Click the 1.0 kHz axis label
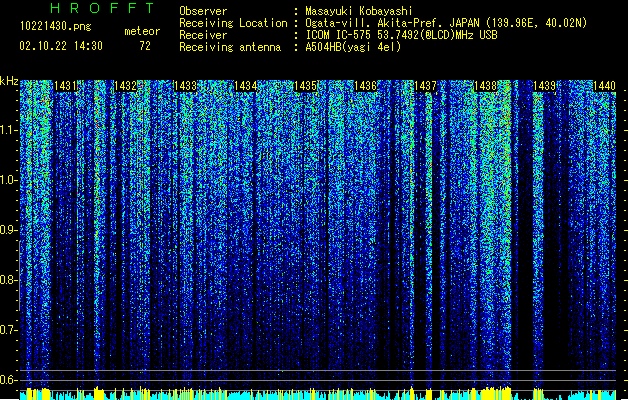The height and width of the screenshot is (400, 629). pyautogui.click(x=9, y=180)
